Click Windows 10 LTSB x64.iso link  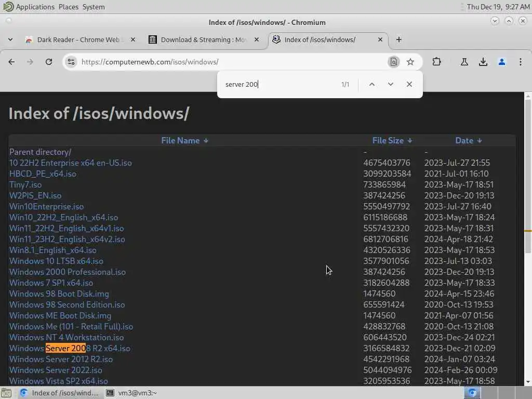click(x=56, y=261)
